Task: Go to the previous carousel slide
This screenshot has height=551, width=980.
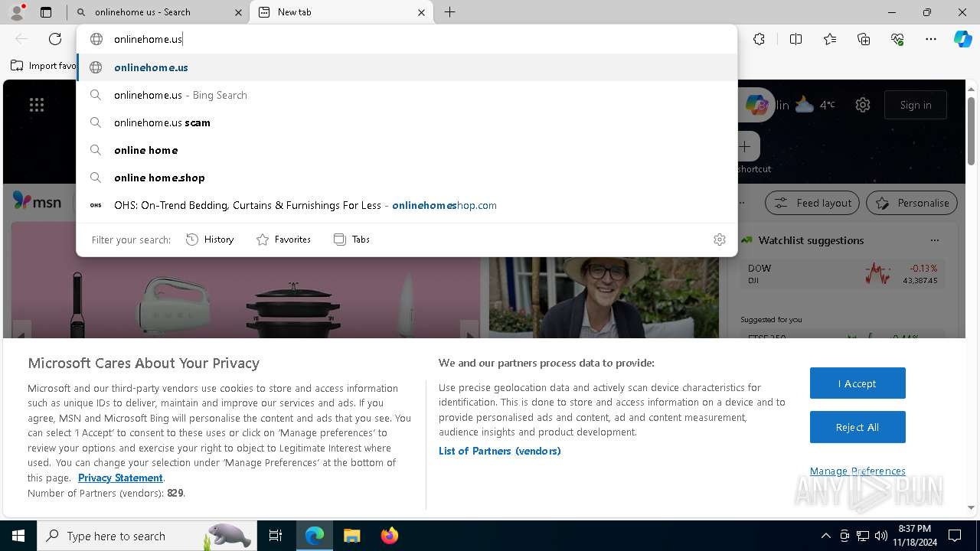Action: [x=21, y=331]
